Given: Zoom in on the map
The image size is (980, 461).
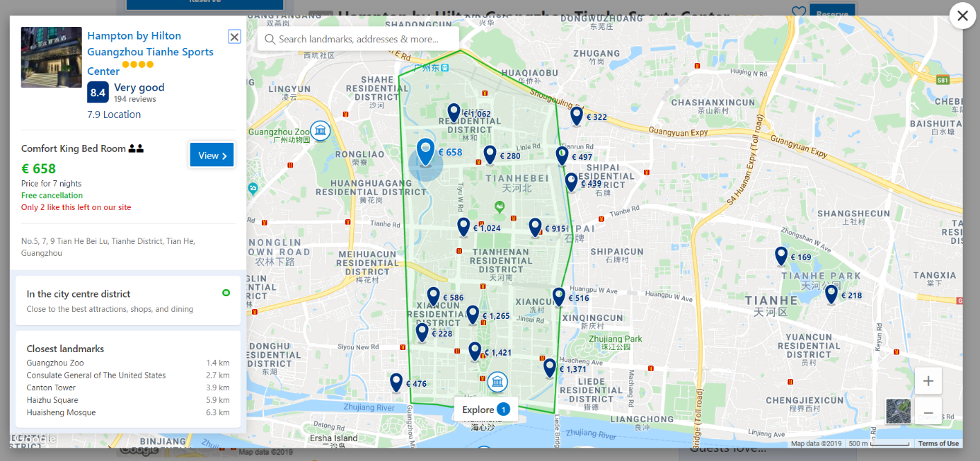Looking at the screenshot, I should 928,381.
